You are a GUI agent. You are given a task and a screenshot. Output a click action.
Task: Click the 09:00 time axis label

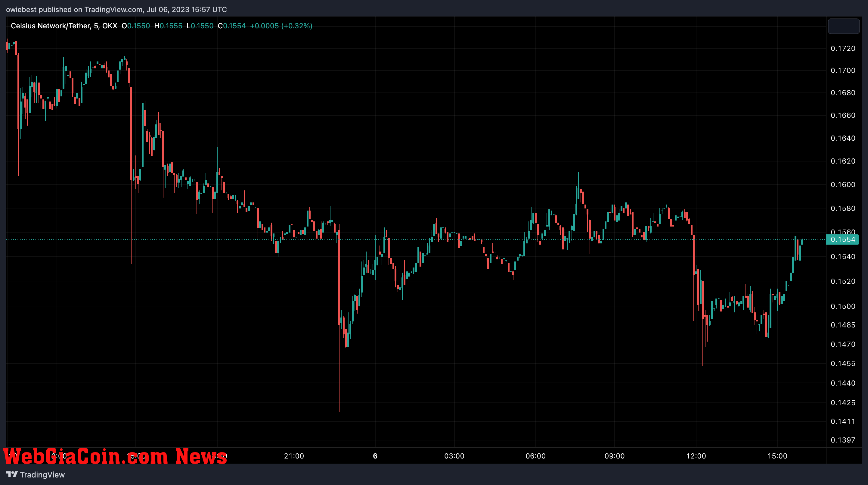pos(615,456)
